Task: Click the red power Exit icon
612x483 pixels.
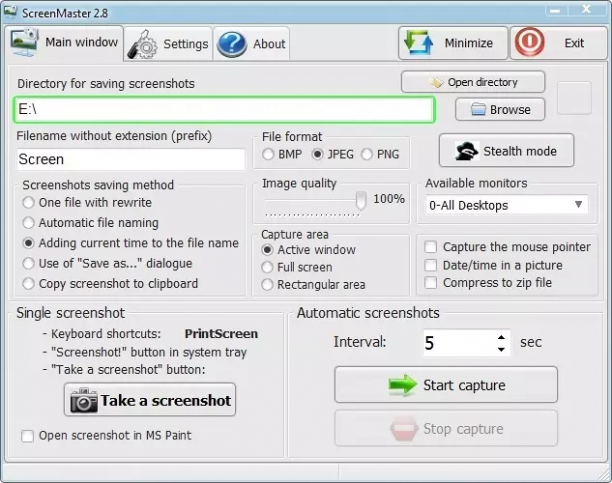Action: click(530, 42)
